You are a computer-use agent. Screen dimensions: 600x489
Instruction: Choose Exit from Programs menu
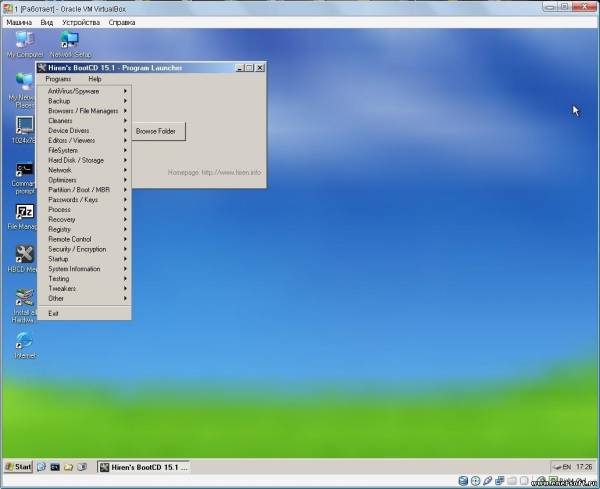[84, 314]
